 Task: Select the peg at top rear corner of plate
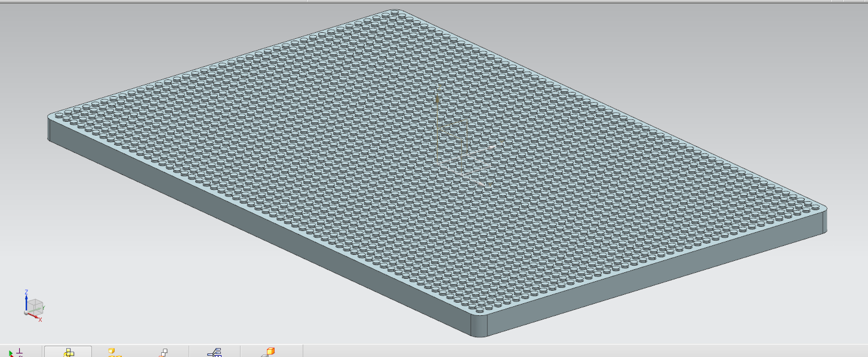(x=395, y=13)
